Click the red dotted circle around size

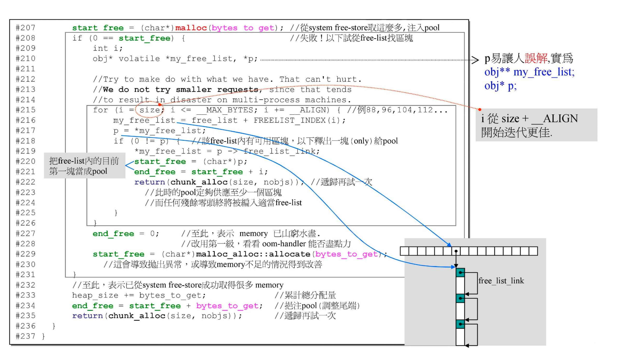click(x=150, y=110)
